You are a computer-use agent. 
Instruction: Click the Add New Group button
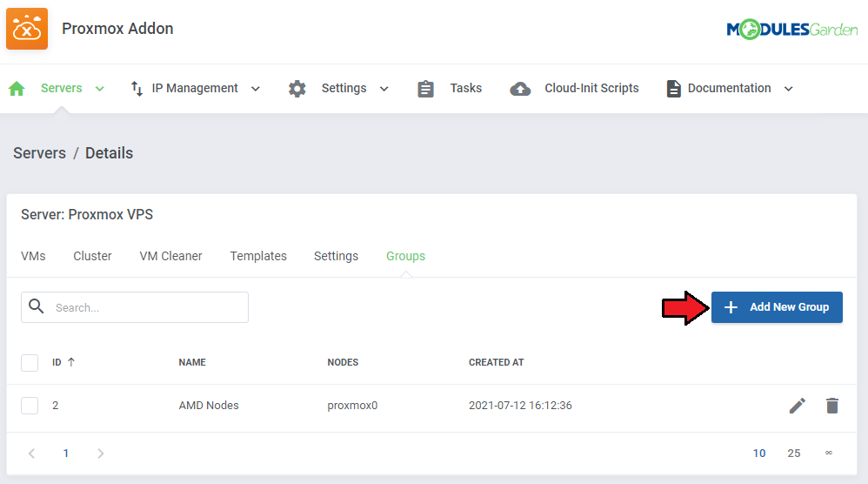777,307
